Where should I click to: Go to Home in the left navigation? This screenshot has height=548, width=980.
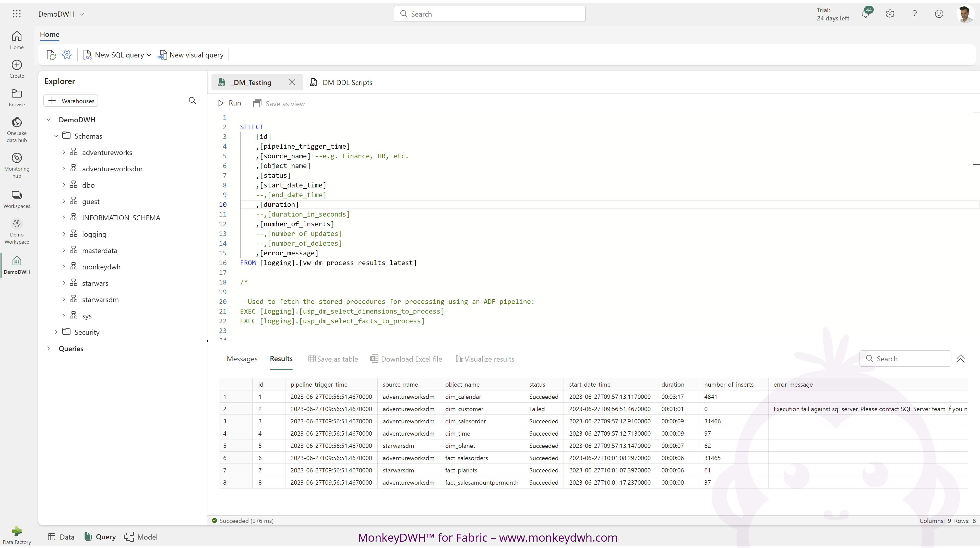(17, 40)
